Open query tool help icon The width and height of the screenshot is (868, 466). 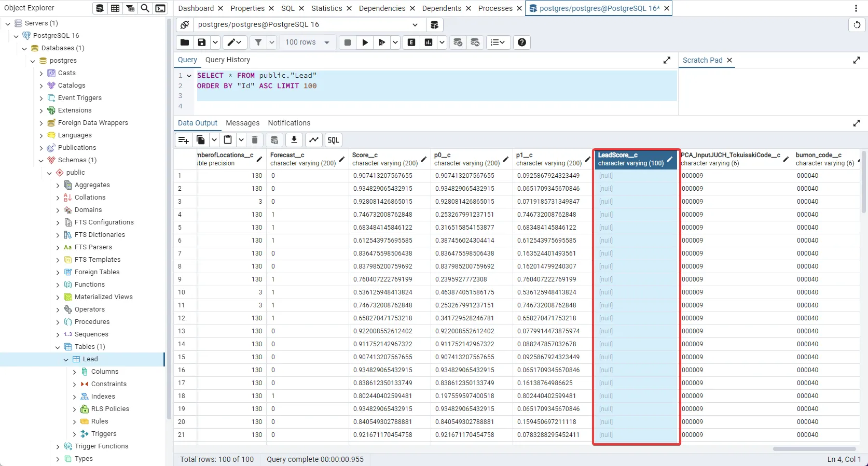(x=522, y=43)
